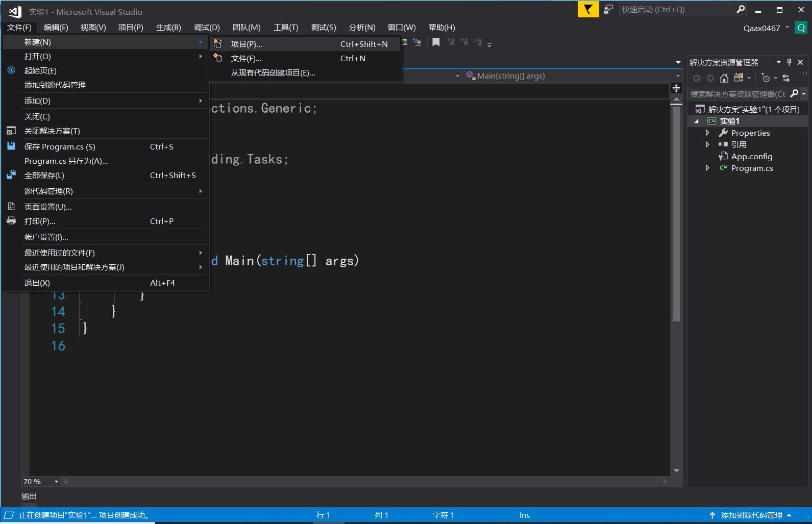Click the uncomment selected lines icon
The width and height of the screenshot is (812, 524).
pos(417,42)
